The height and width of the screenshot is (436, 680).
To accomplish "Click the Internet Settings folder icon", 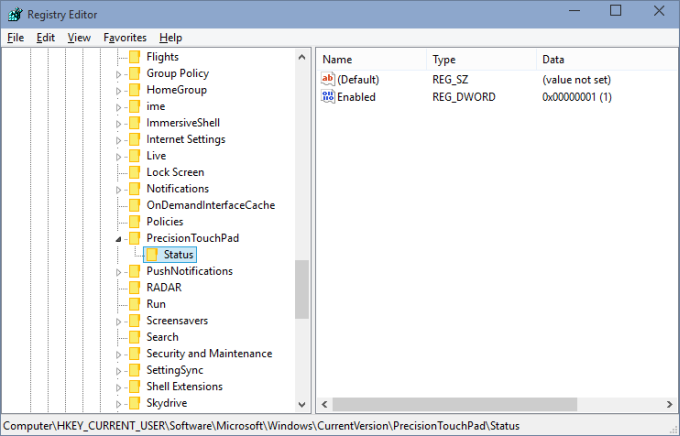I will [135, 139].
